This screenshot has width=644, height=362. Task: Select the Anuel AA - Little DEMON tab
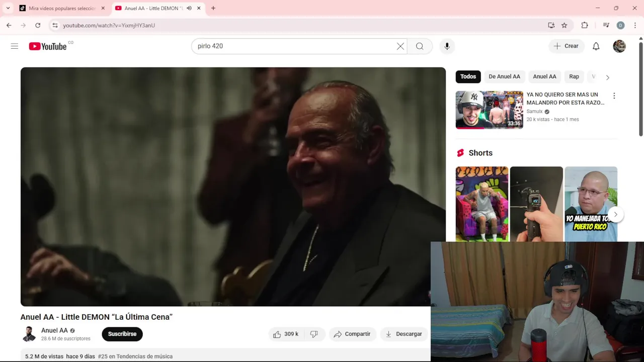[157, 8]
